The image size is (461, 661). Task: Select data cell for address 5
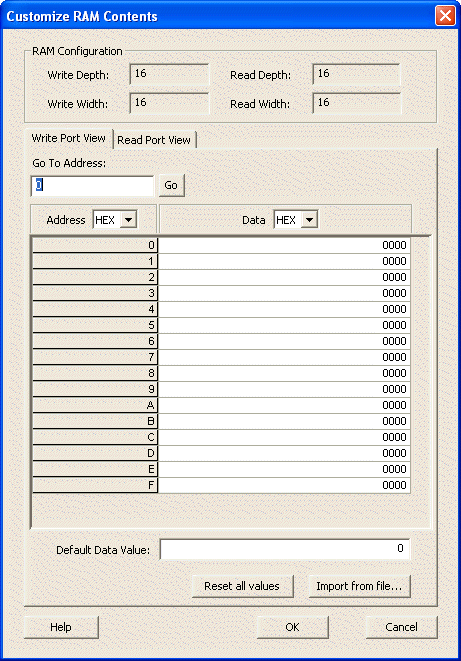[x=284, y=325]
